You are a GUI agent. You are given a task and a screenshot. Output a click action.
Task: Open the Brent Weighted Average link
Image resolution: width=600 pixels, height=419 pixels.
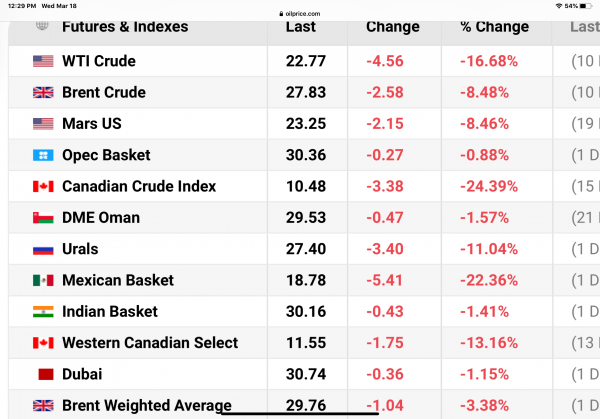coord(146,405)
